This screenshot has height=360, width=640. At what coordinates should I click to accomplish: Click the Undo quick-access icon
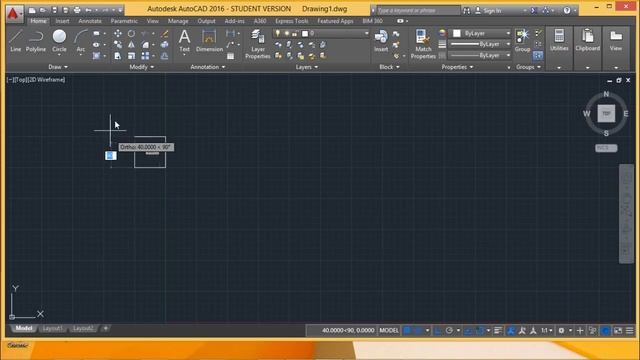(x=88, y=10)
